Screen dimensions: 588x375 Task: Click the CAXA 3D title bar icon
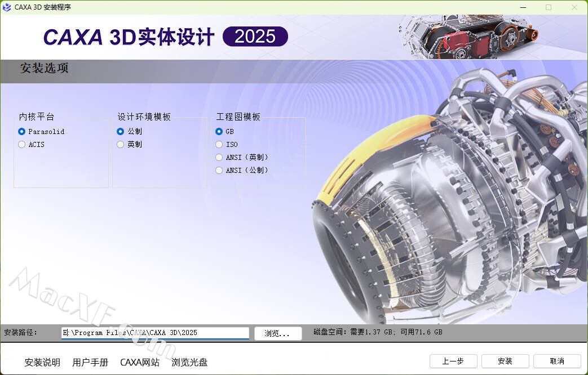coord(7,7)
